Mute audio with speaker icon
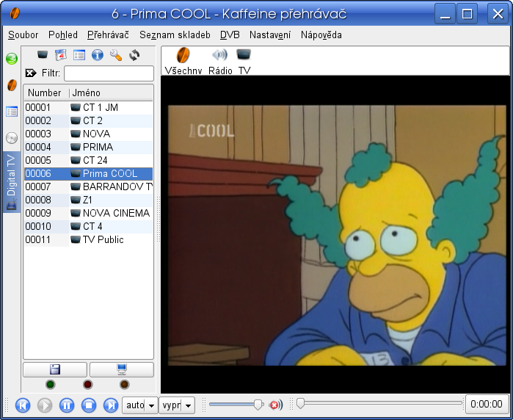Screen dimensions: 513x420 (275, 405)
